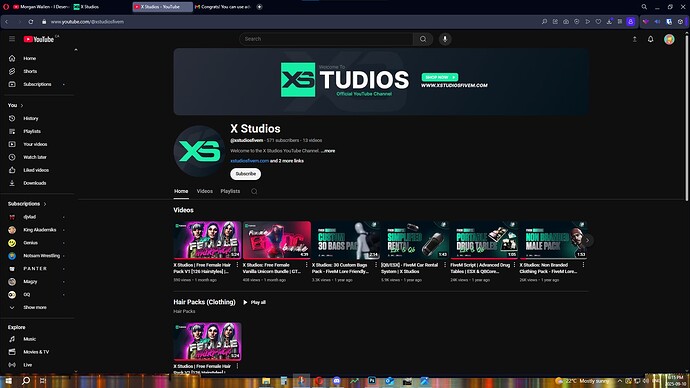Switch to channel Playlists tab
The image size is (690, 388).
230,191
